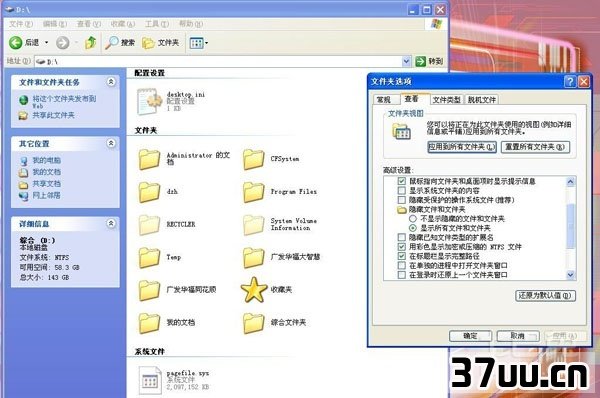600x398 pixels.
Task: Click the green Back arrow icon
Action: [x=15, y=42]
